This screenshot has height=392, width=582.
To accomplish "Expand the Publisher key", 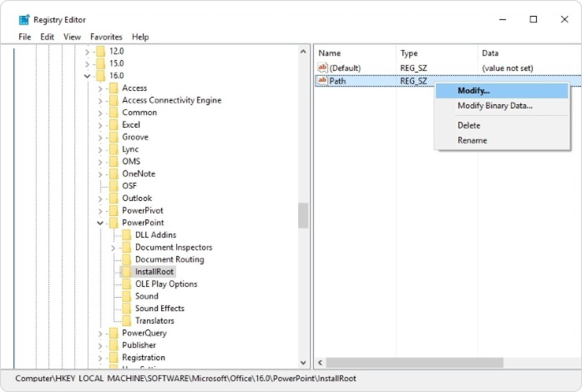I will coord(100,346).
